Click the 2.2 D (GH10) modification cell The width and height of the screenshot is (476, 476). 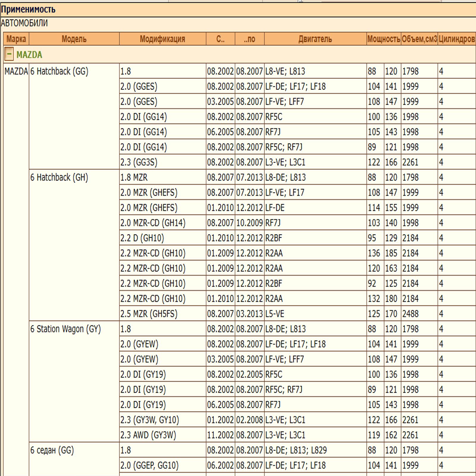click(142, 238)
